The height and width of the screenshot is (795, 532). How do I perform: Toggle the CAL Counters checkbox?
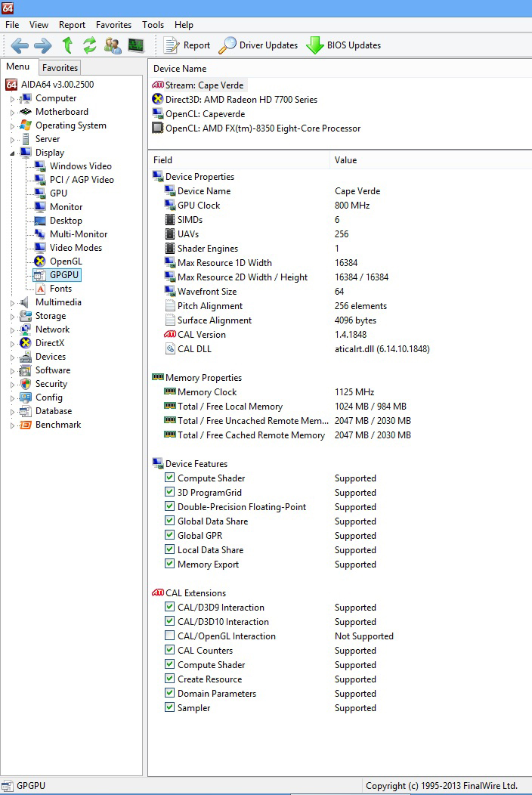coord(170,649)
